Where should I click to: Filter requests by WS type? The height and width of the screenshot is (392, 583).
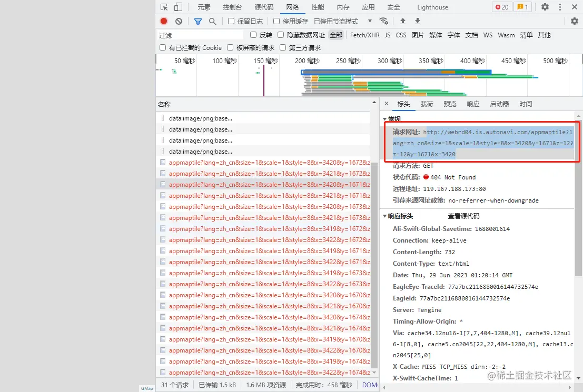488,35
